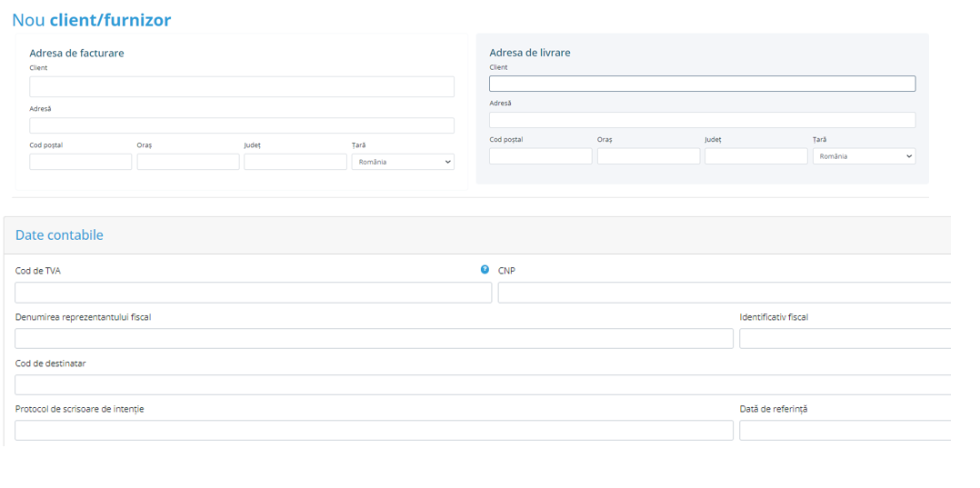This screenshot has height=488, width=980.
Task: Click the Denumirea reprezentantului fiscal field
Action: (x=374, y=339)
